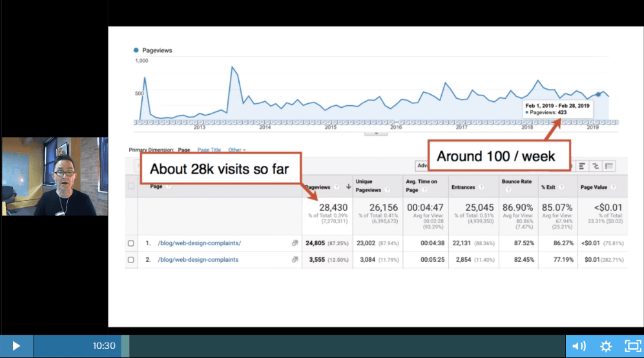Click total unique pageviews 26,156
Viewport: 644px width, 358px height.
tap(384, 208)
